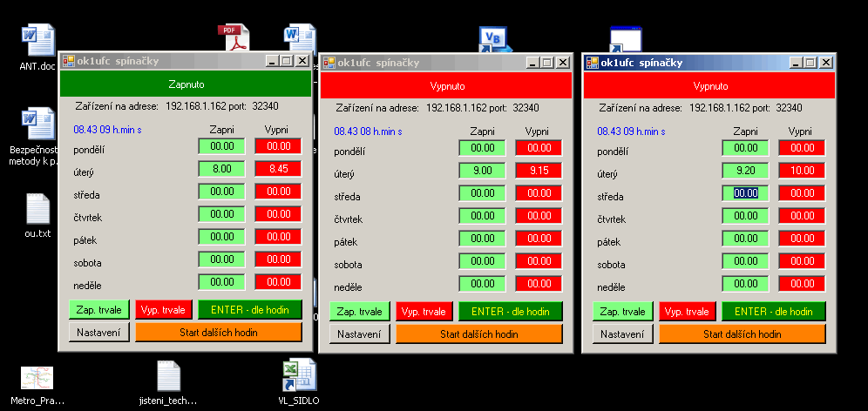Click the úterý Vypni field showing 9.15

point(539,171)
